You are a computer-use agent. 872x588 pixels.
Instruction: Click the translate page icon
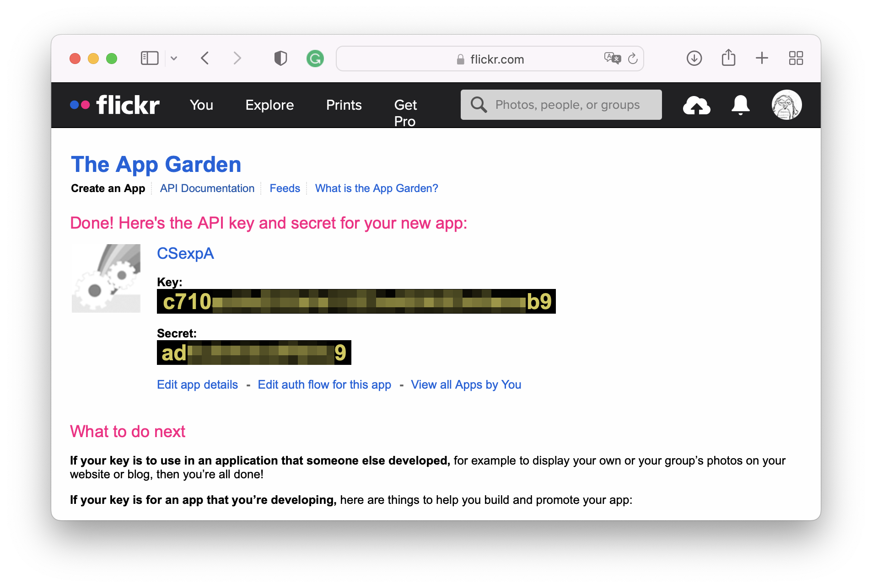(x=612, y=59)
